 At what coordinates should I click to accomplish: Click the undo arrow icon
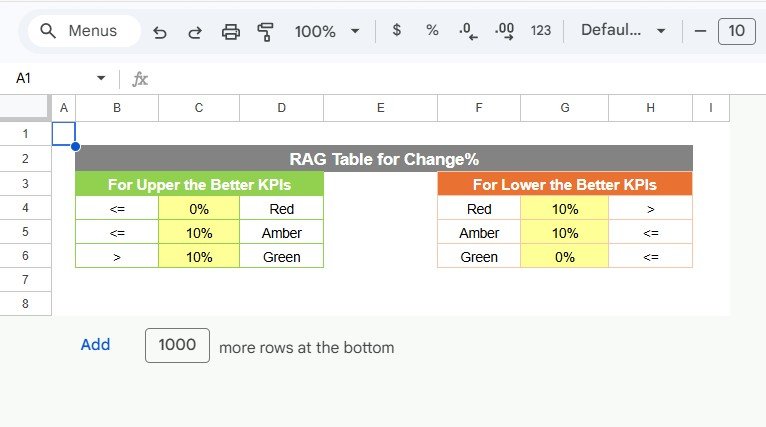click(x=160, y=31)
